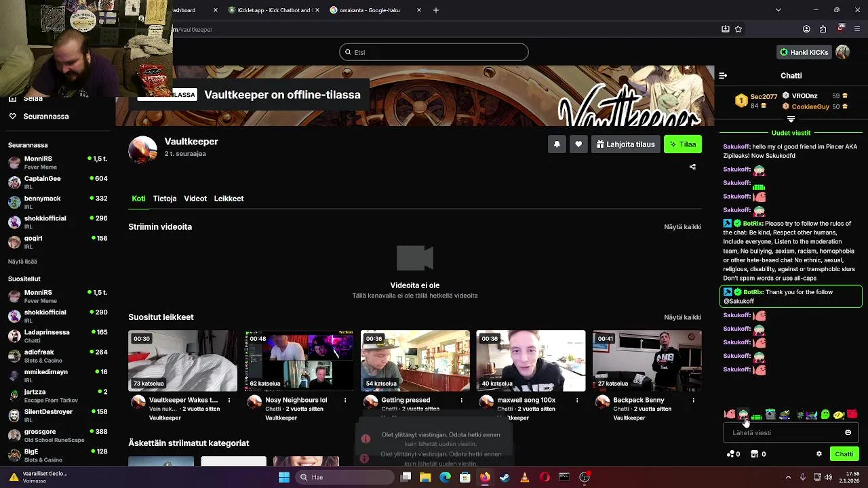Open a new browser tab with plus
This screenshot has width=868, height=488.
(436, 10)
